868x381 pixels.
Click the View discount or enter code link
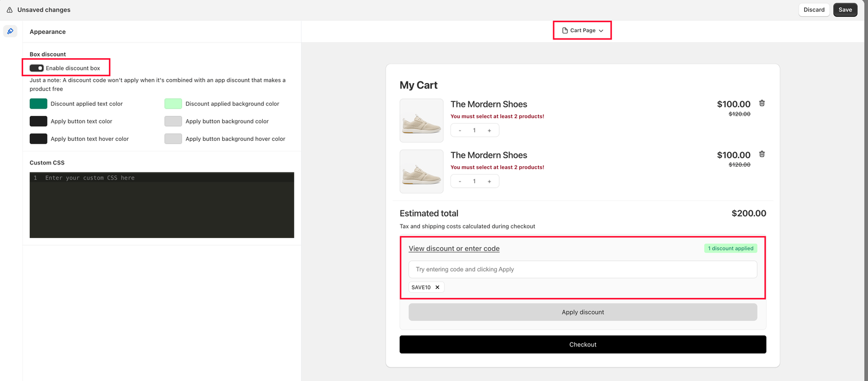[454, 249]
